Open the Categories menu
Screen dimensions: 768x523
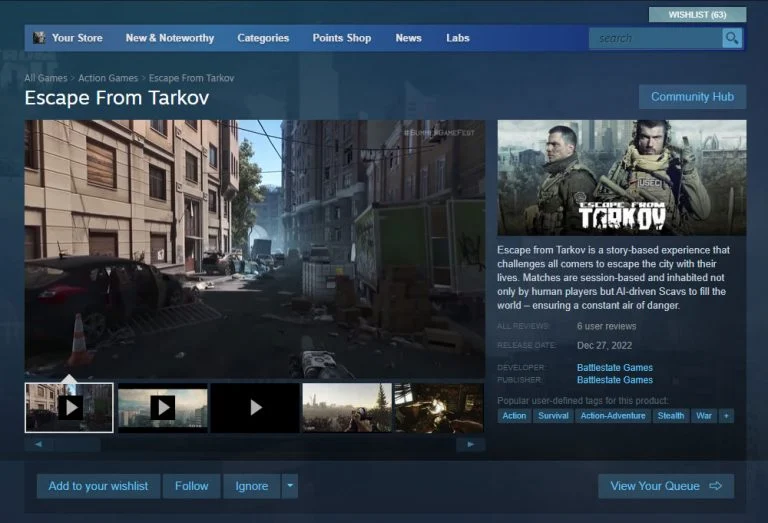(x=263, y=38)
